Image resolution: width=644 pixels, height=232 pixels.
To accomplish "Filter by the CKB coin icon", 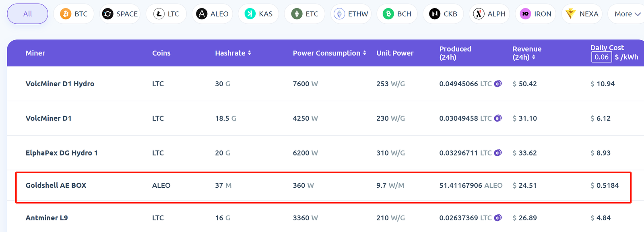I will [x=435, y=14].
